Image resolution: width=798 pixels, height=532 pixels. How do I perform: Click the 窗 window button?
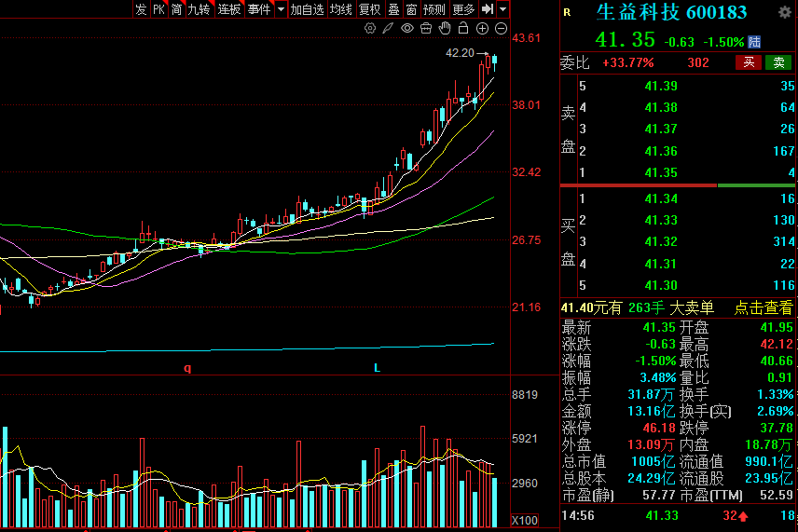411,9
